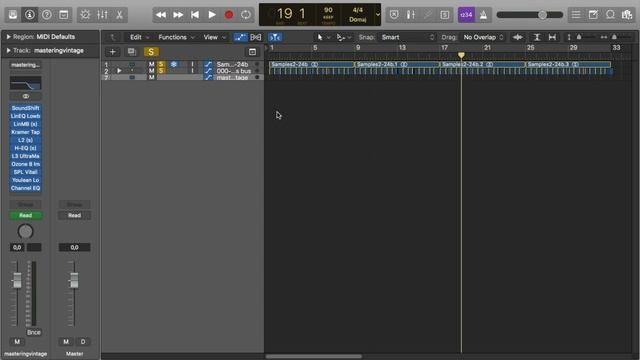Screen dimensions: 640x360
Task: Toggle the transport Solo S button
Action: point(445,15)
